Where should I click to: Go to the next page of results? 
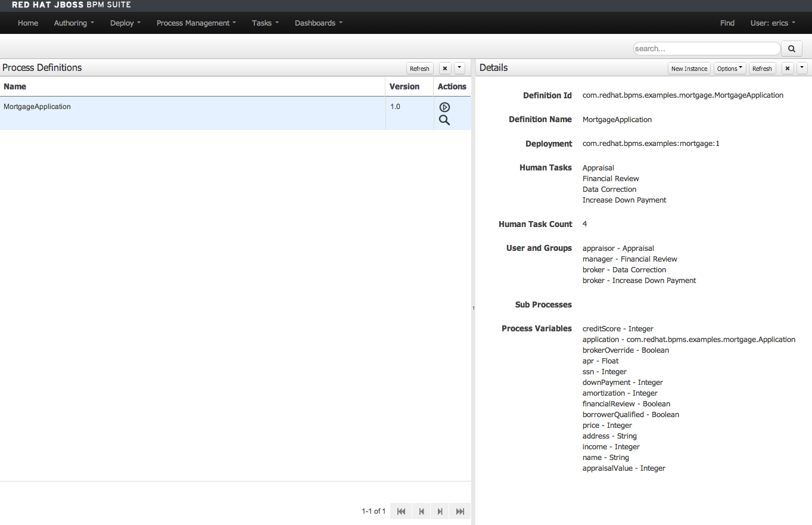[x=440, y=511]
